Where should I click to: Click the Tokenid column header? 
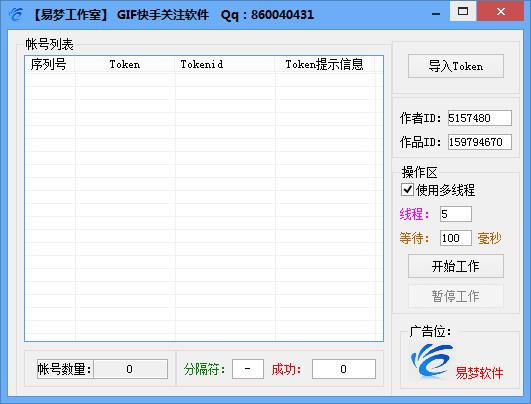click(x=225, y=64)
